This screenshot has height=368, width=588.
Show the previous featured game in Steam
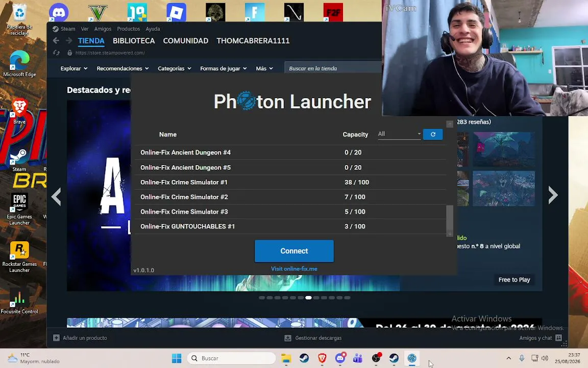click(56, 196)
